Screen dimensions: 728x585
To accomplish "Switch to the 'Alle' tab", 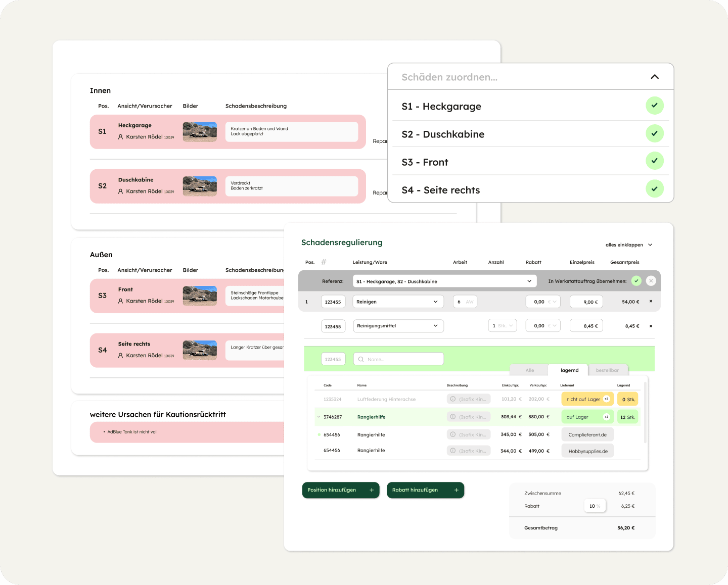I will (x=529, y=370).
